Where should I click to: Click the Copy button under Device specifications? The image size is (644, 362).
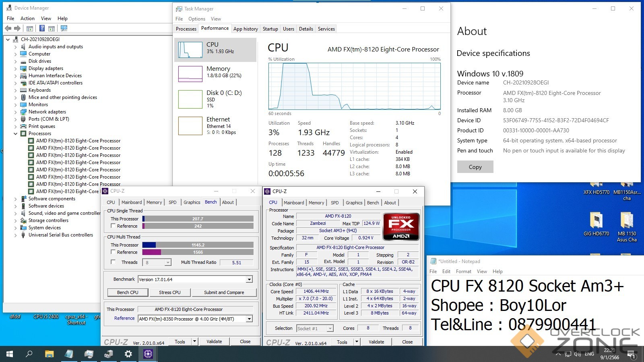[475, 167]
